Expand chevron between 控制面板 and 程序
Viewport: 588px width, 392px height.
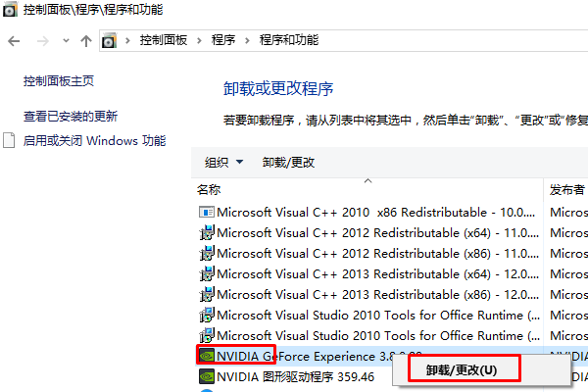199,40
